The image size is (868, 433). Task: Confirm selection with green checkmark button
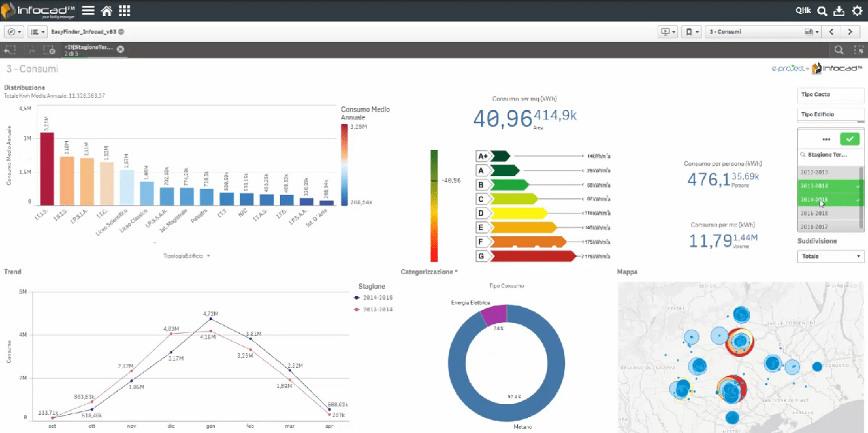849,139
